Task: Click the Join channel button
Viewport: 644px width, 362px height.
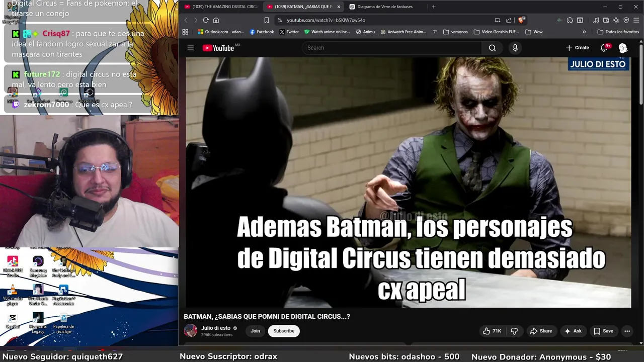Action: [x=256, y=331]
